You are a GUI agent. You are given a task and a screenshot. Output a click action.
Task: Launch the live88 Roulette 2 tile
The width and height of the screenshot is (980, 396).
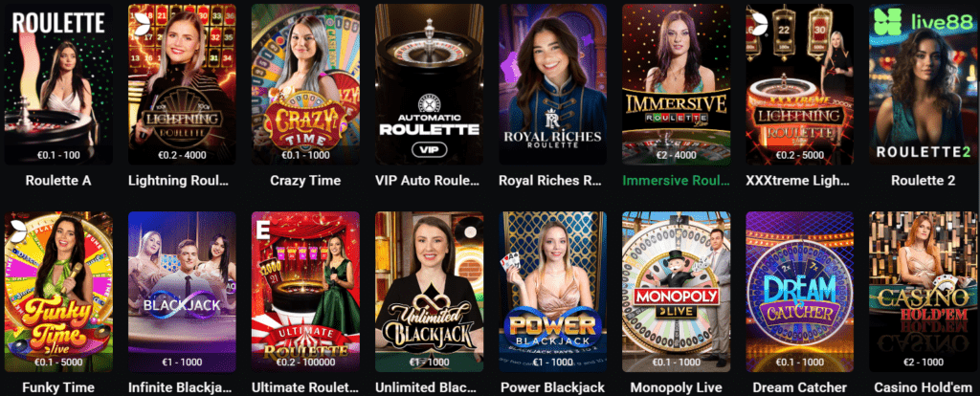click(924, 84)
